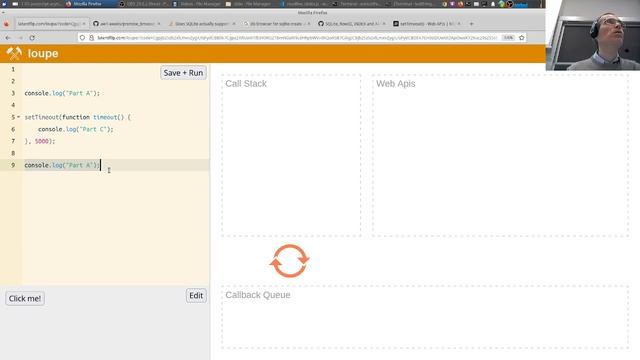Click the zoom level indicator in address bar
Image resolution: width=640 pixels, height=360 pixels.
508,38
